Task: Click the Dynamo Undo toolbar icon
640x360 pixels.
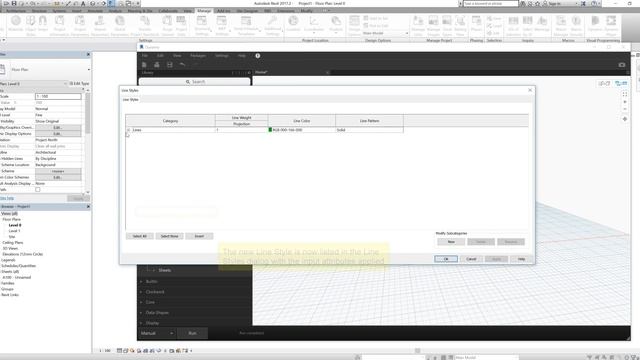Action: (x=182, y=64)
